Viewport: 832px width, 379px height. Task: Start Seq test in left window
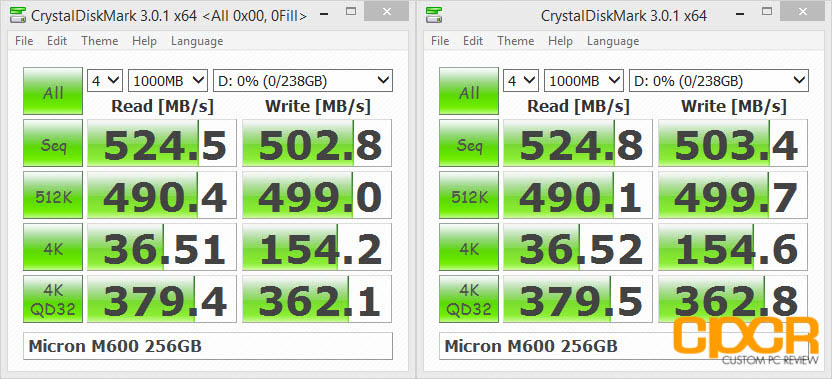pos(53,143)
